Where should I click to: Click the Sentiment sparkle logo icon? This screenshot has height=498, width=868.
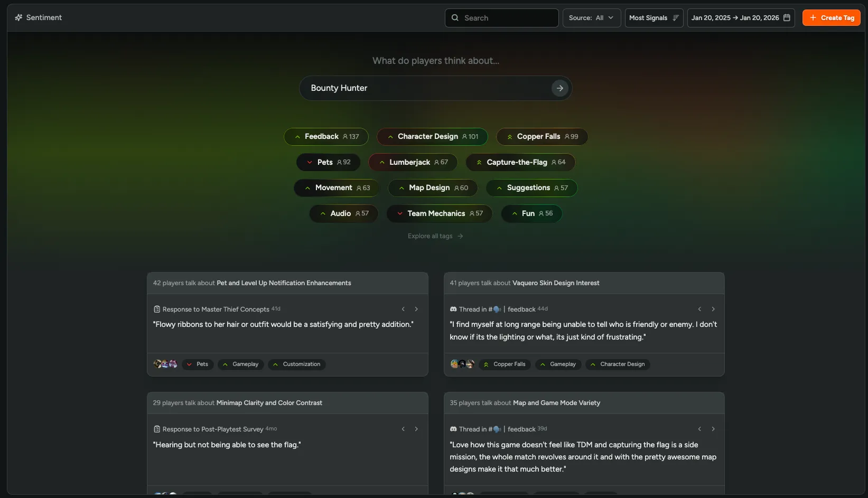(18, 17)
